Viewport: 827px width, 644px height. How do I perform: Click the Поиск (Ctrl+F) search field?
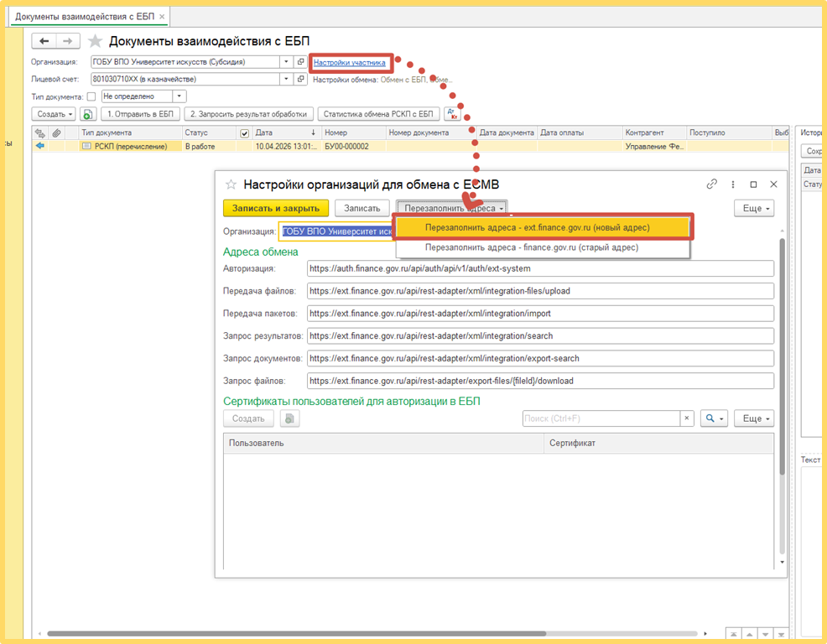coord(601,418)
